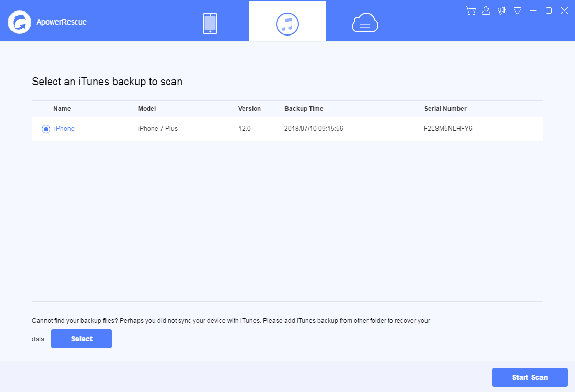Click the megaphone feedback icon
This screenshot has width=575, height=392.
click(x=502, y=10)
